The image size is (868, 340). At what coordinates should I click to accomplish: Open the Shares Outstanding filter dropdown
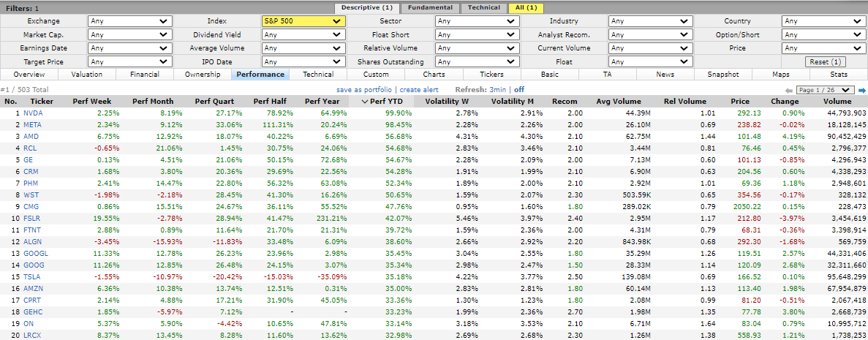[478, 62]
